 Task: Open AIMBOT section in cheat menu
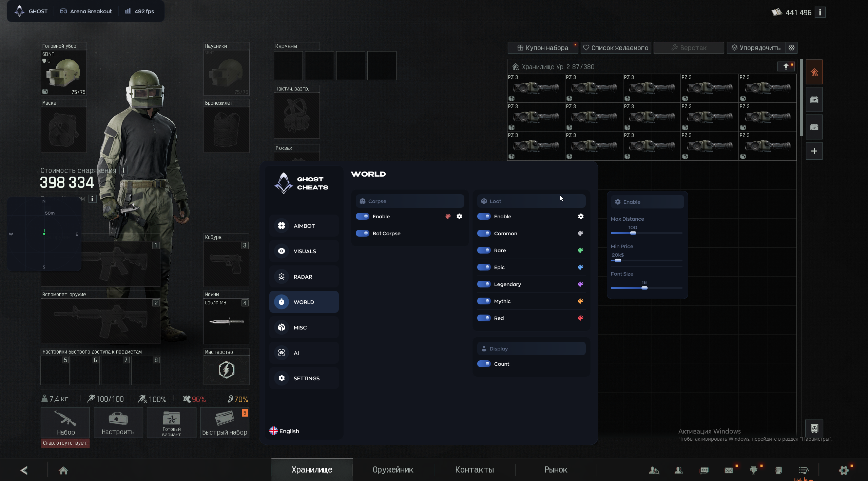point(304,226)
